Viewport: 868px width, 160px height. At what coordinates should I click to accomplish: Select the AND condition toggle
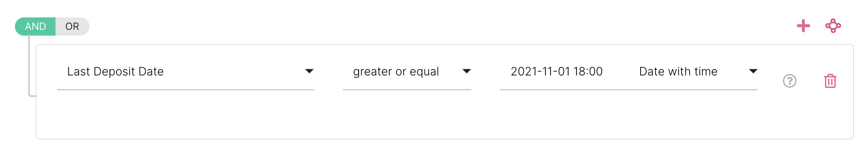(x=35, y=27)
